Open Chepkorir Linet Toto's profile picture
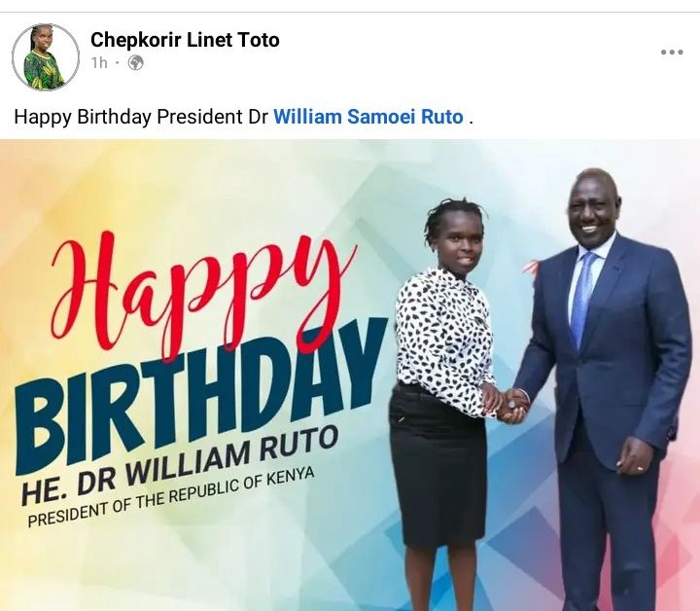The width and height of the screenshot is (700, 611). coord(46,57)
